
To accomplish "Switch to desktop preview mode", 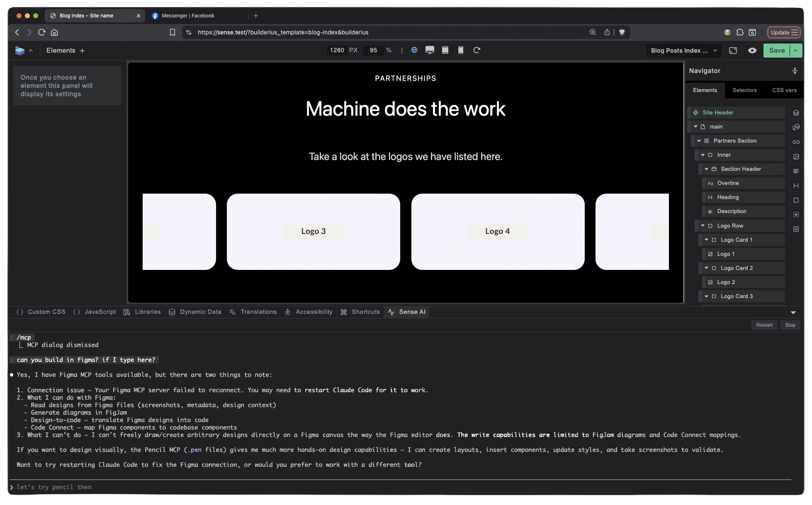I will (x=430, y=50).
